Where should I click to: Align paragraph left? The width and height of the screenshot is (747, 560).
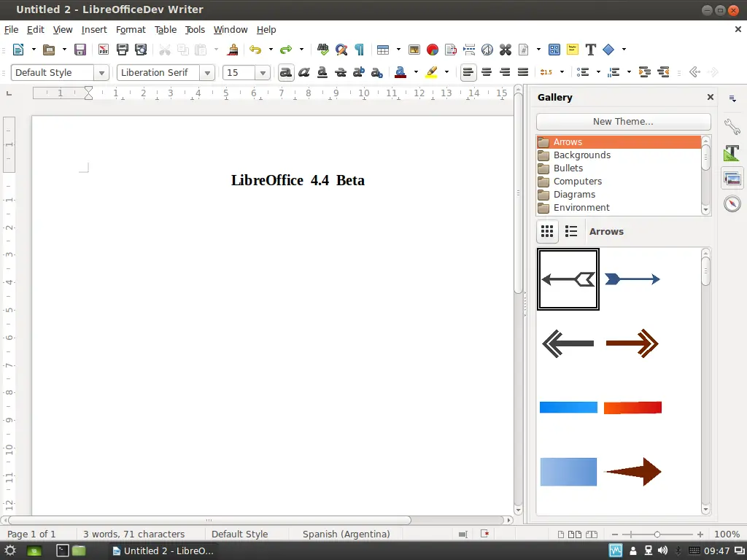pyautogui.click(x=468, y=72)
